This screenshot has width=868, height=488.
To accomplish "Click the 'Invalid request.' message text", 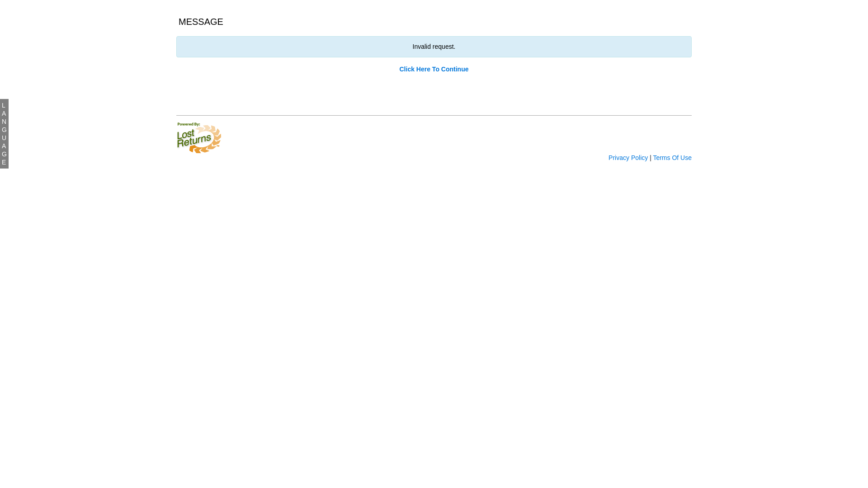I will [434, 47].
